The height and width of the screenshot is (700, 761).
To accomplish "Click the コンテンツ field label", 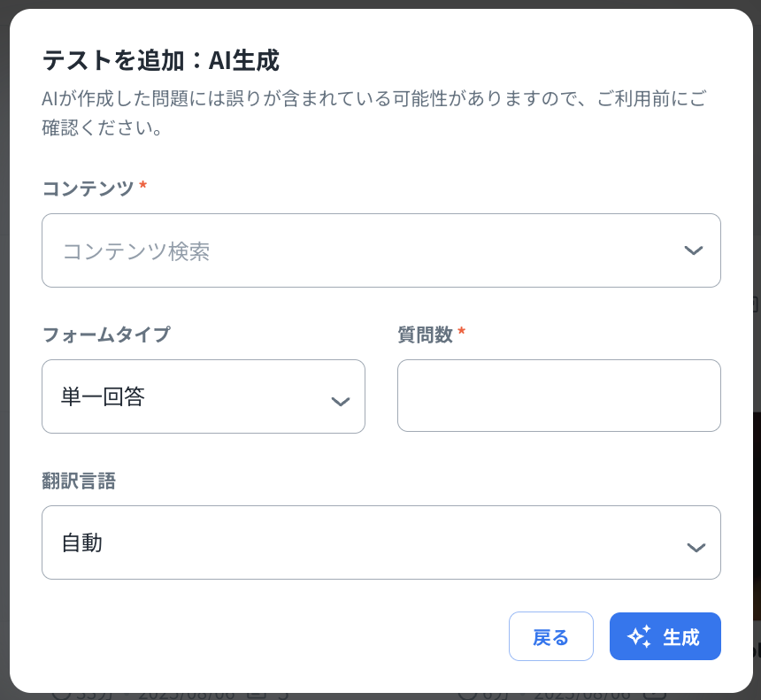I will [x=88, y=188].
